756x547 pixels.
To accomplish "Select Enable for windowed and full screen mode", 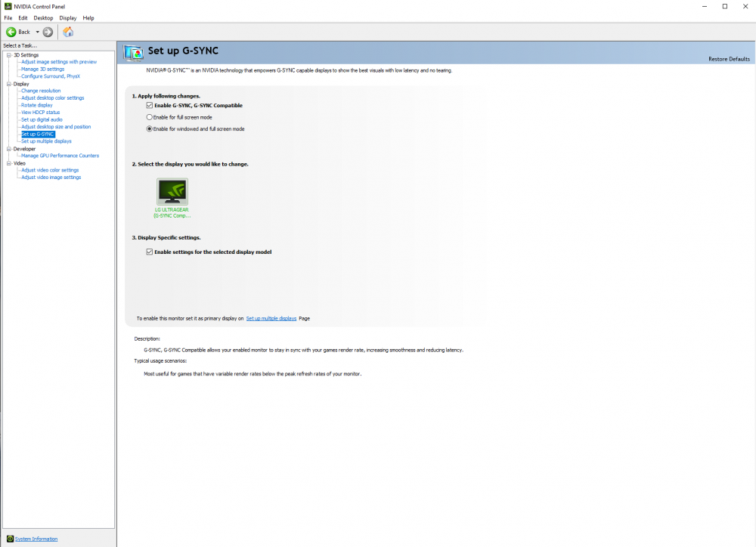I will click(x=149, y=128).
